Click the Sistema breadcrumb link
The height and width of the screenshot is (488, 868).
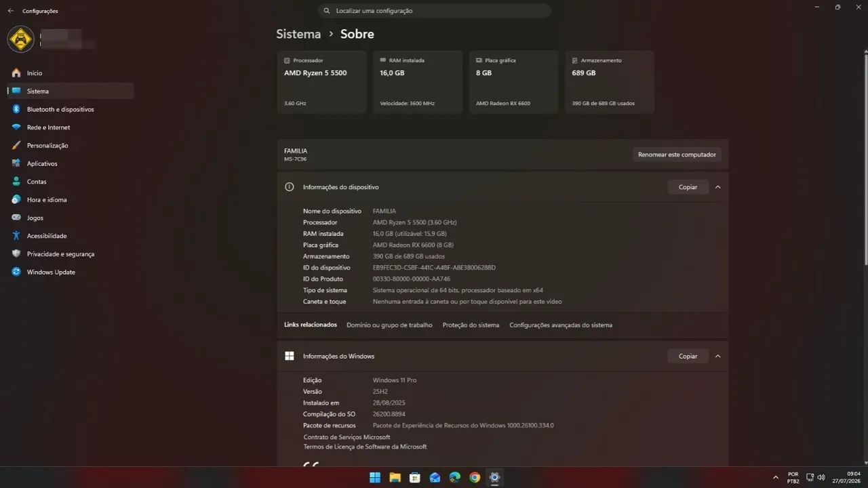click(298, 34)
